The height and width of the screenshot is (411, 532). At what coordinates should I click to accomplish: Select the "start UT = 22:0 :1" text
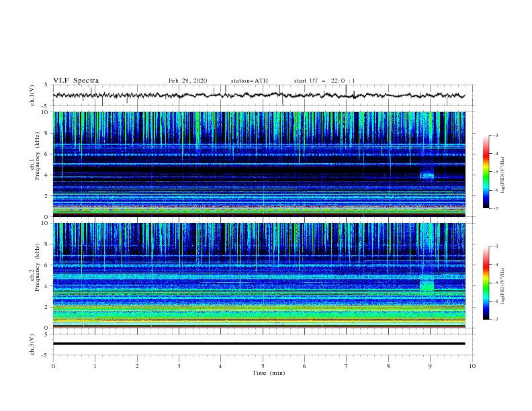pos(324,81)
